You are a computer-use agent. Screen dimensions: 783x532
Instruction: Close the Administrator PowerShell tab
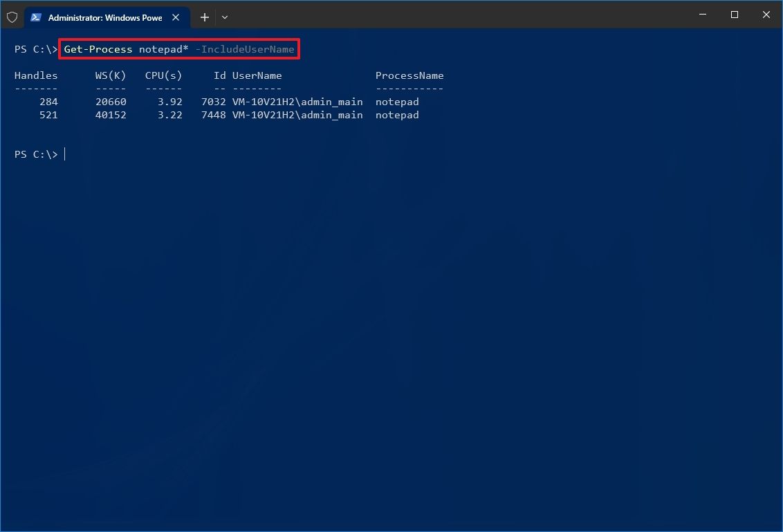tap(176, 17)
